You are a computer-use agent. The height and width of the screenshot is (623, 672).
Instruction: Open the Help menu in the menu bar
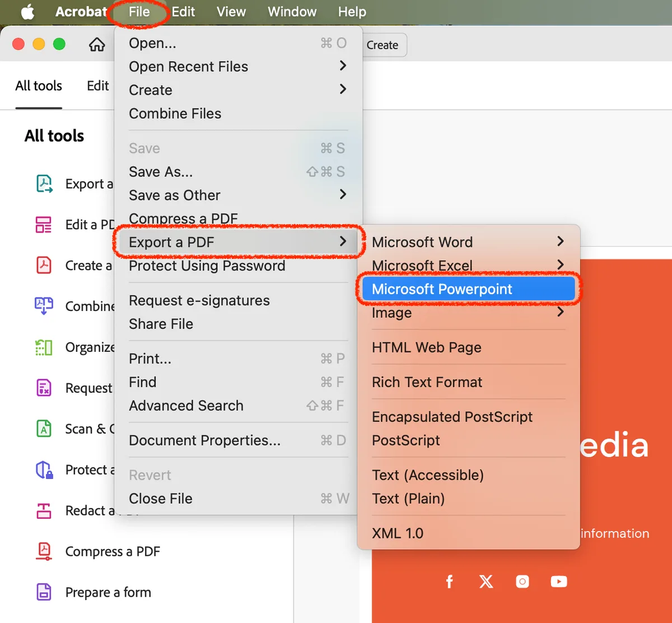(x=352, y=12)
